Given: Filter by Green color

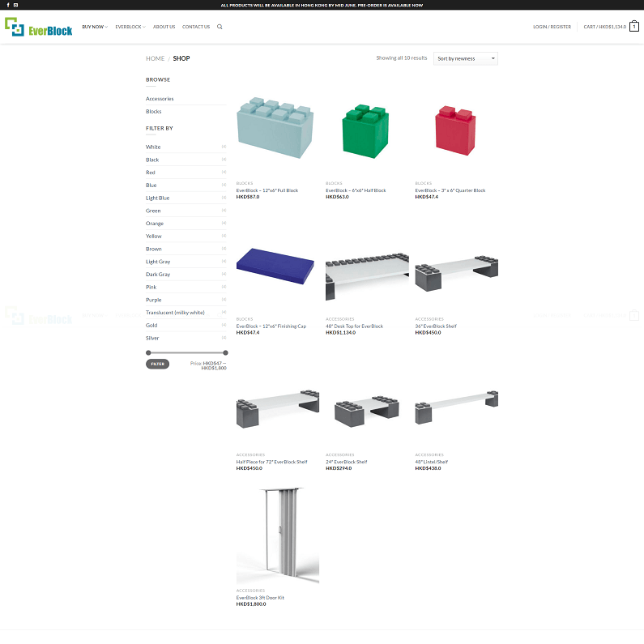Looking at the screenshot, I should pyautogui.click(x=153, y=211).
